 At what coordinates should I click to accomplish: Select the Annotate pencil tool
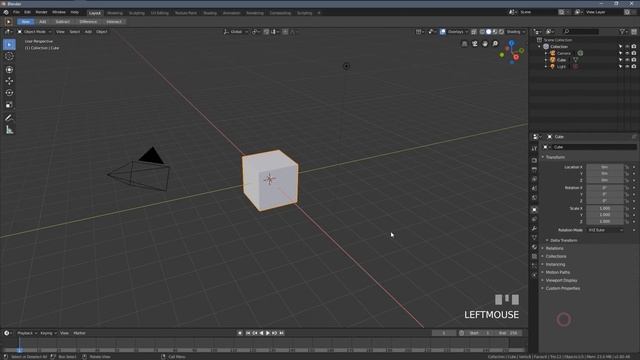pyautogui.click(x=9, y=118)
